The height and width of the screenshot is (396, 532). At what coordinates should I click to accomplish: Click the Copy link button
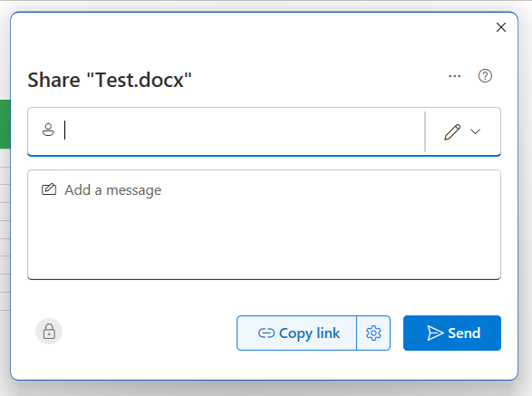click(x=297, y=333)
